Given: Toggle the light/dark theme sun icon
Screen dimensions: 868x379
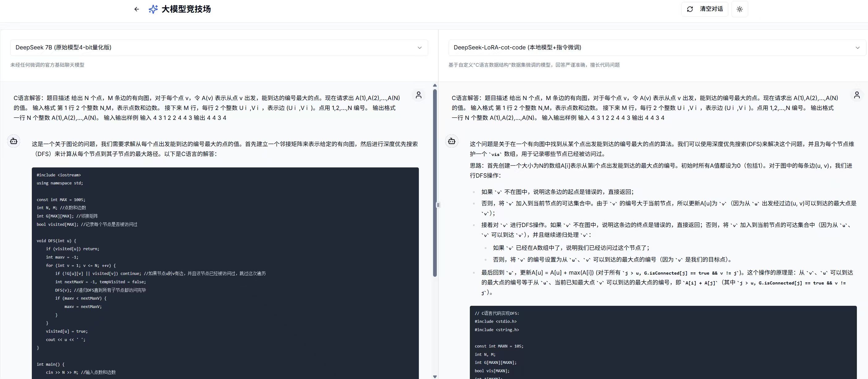Looking at the screenshot, I should pos(739,9).
